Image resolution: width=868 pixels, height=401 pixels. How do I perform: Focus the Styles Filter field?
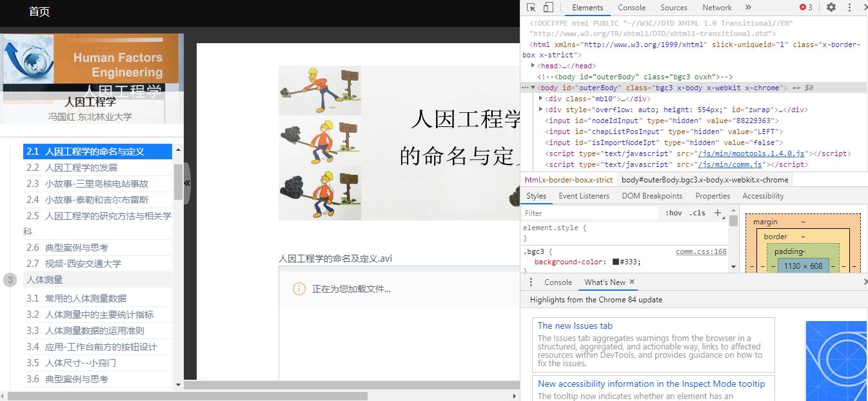point(591,213)
